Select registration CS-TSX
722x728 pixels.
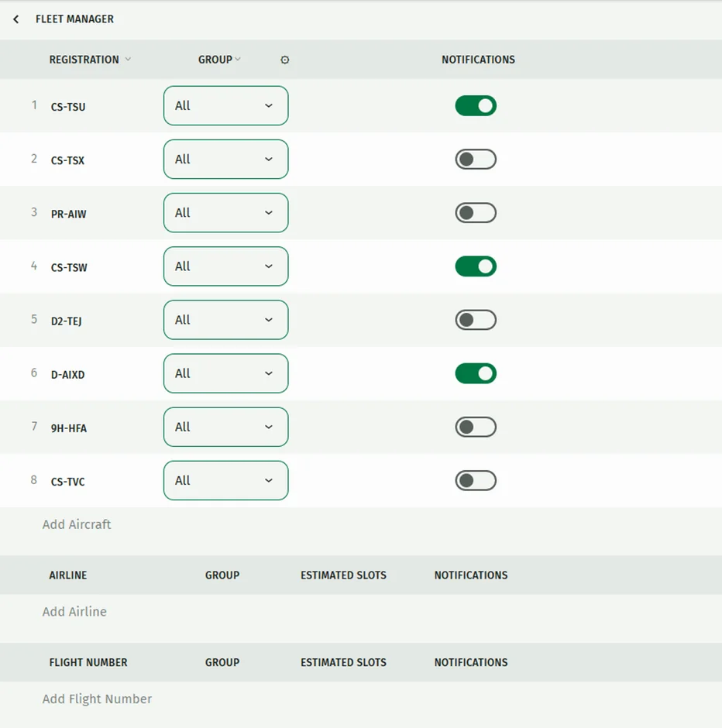68,160
